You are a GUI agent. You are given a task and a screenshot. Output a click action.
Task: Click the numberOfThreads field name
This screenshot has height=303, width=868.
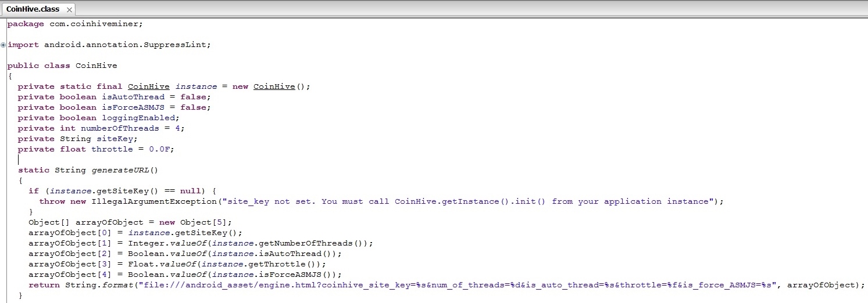119,128
